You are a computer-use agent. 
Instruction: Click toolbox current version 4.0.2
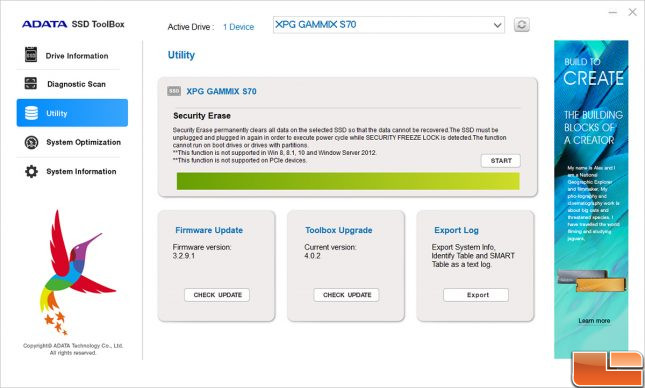pos(312,256)
